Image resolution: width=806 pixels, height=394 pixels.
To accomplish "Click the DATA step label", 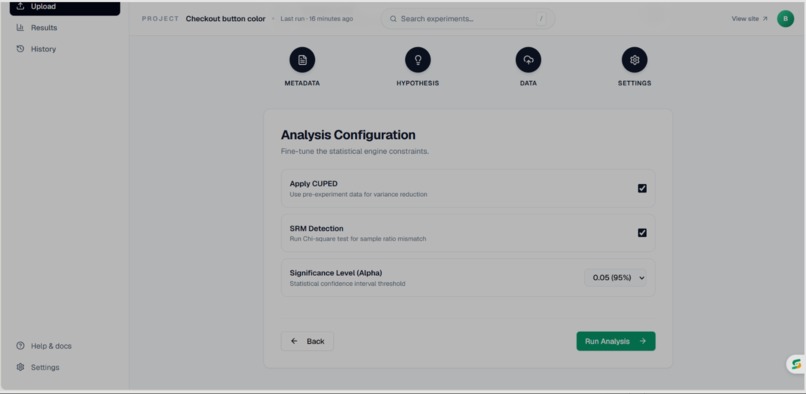I will (x=528, y=83).
